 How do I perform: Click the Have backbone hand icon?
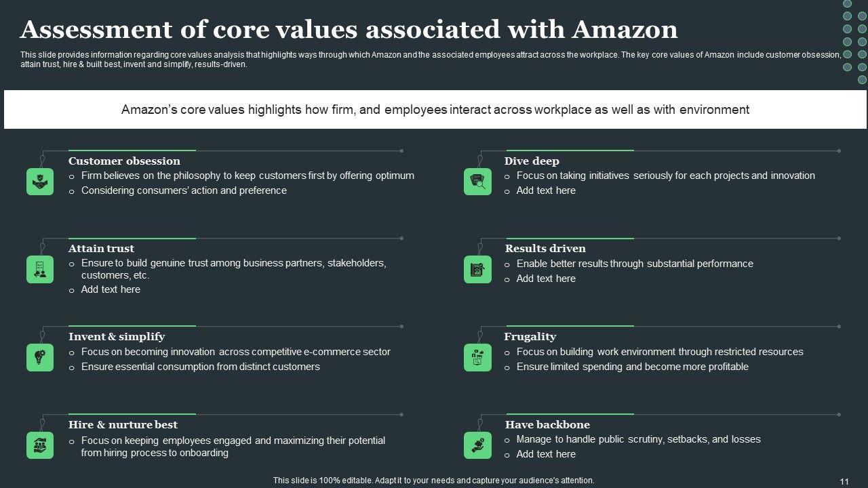477,445
